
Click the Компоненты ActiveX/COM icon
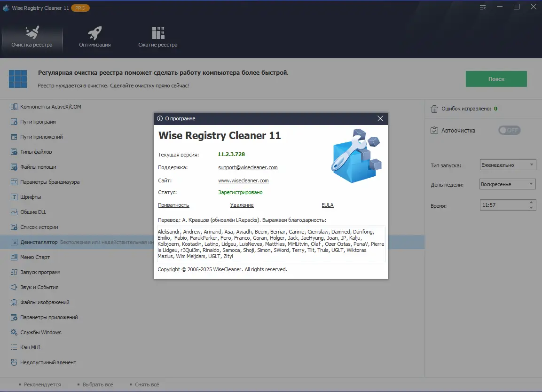tap(14, 107)
